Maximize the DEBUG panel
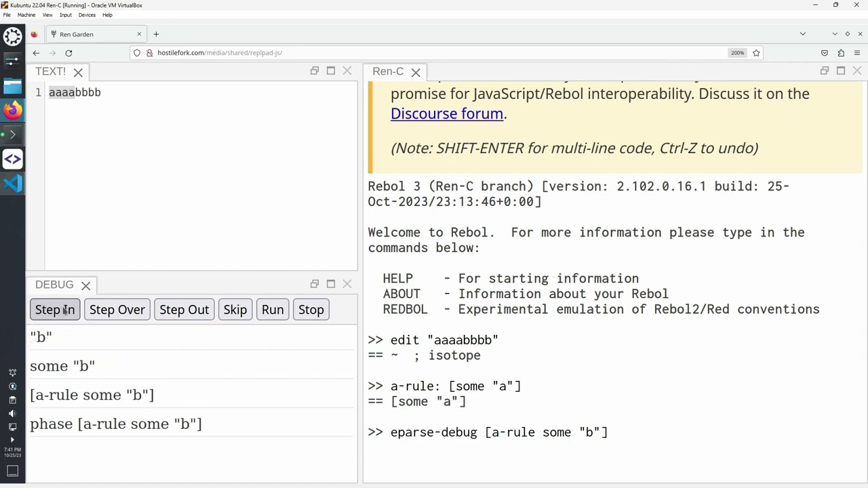The height and width of the screenshot is (488, 868). pos(331,284)
